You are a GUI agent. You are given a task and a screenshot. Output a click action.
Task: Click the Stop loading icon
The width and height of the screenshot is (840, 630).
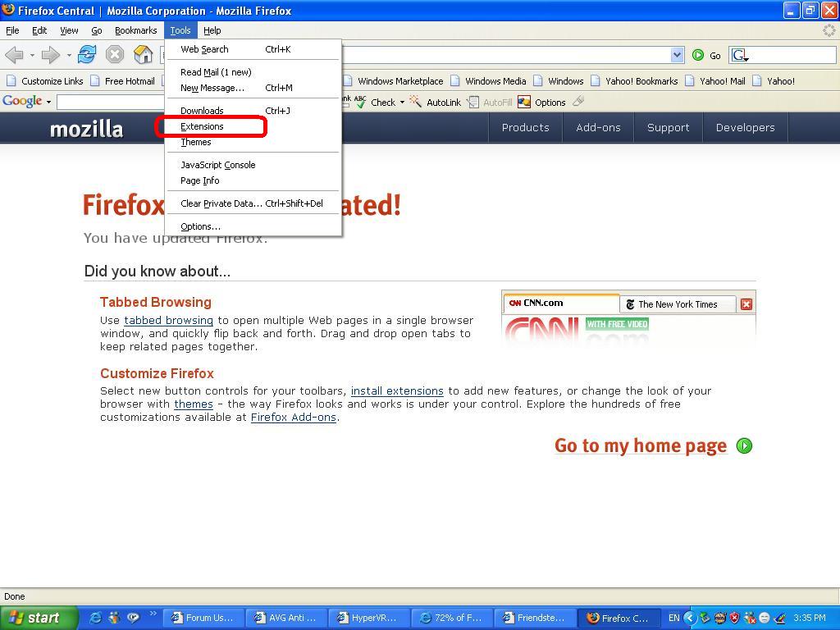click(114, 55)
